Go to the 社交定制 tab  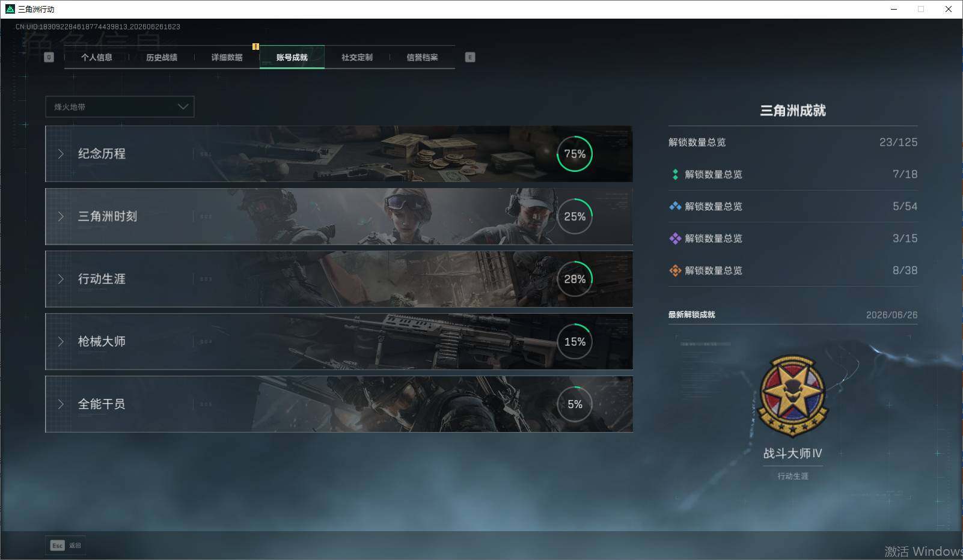(357, 58)
